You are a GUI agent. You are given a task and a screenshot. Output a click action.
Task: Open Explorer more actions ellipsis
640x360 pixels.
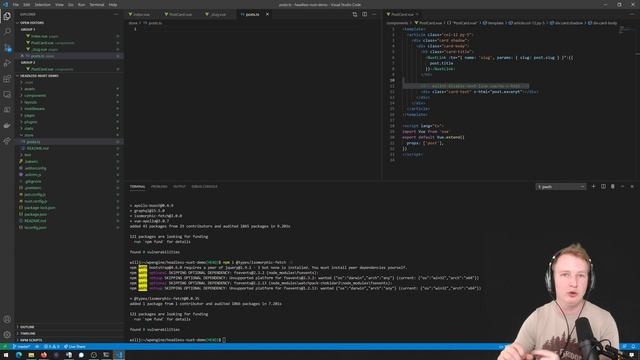tap(116, 14)
